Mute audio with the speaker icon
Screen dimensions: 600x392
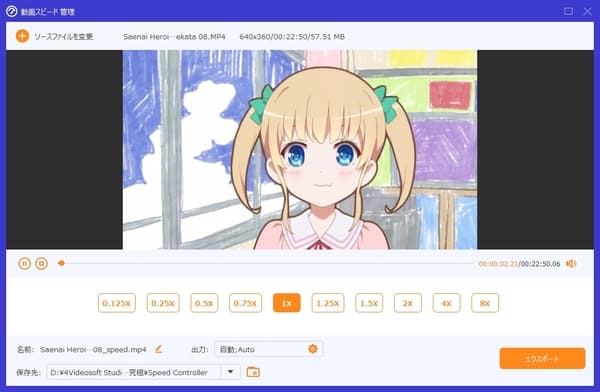click(571, 264)
